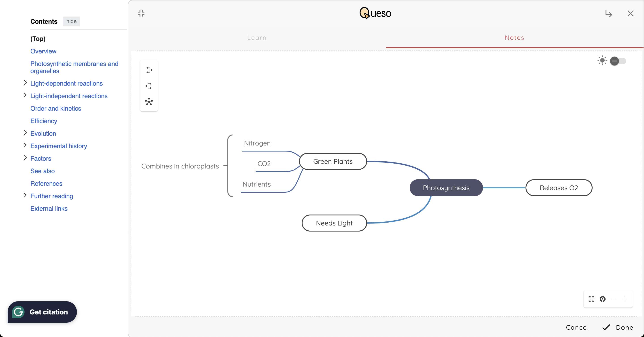
Task: Click the arrow redirect icon near close
Action: pyautogui.click(x=608, y=13)
